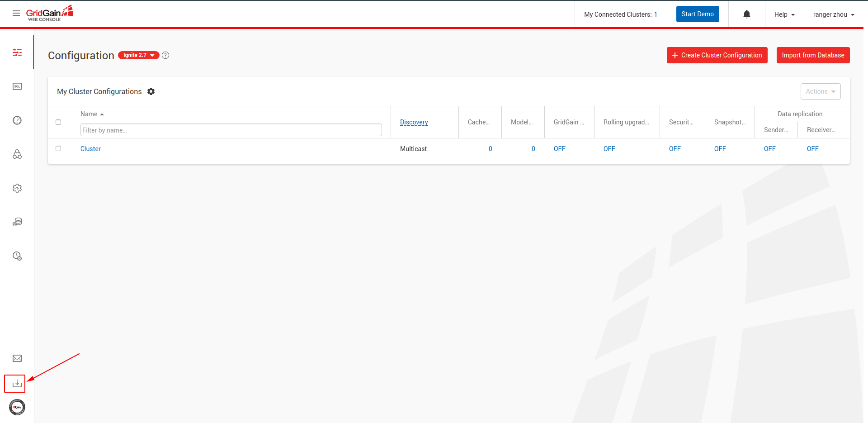Click the Rolling upgrade OFF value
The width and height of the screenshot is (868, 423).
point(609,149)
